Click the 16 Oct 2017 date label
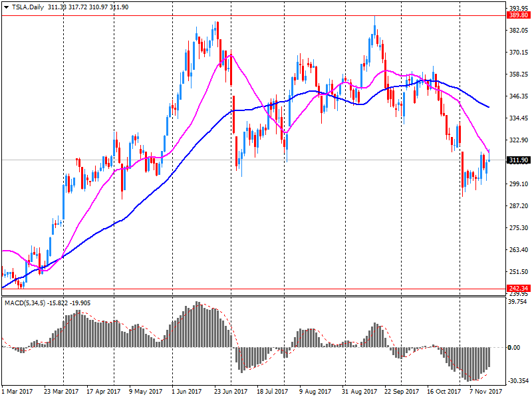Viewport: 532px width, 399px height. pyautogui.click(x=444, y=392)
